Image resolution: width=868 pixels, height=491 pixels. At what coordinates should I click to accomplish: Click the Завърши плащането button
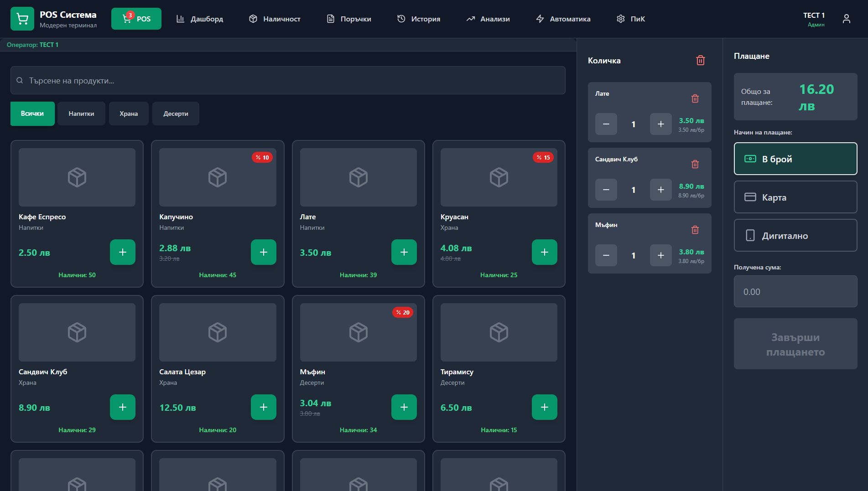[795, 344]
